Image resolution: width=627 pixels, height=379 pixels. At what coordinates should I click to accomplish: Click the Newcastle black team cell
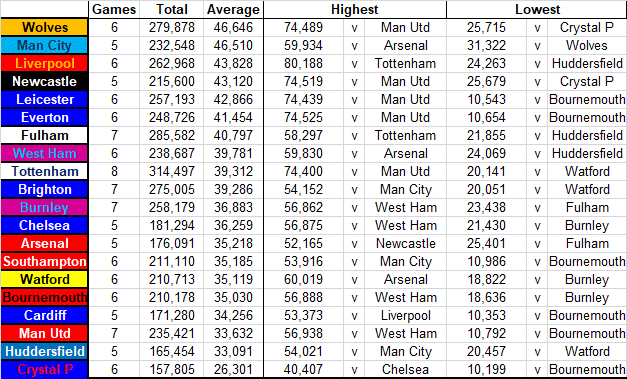(x=44, y=81)
